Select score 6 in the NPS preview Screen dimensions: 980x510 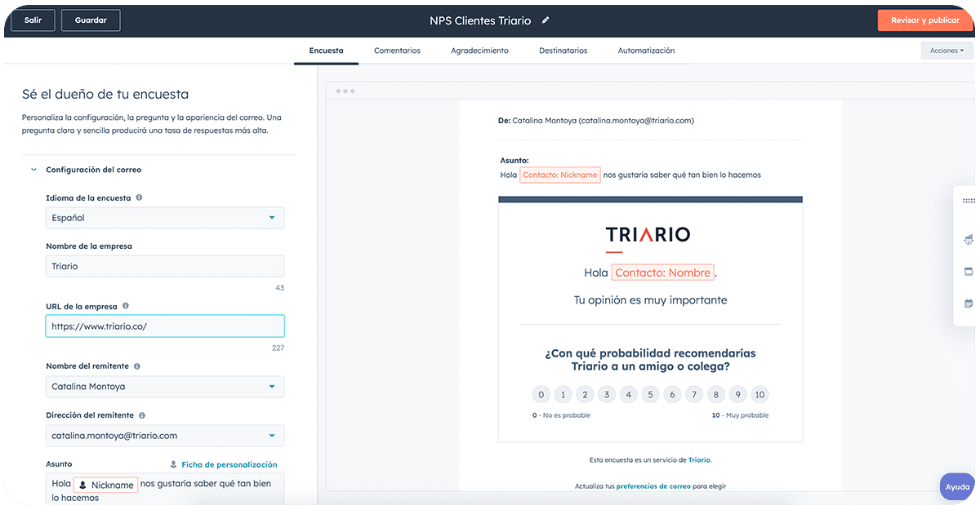672,395
